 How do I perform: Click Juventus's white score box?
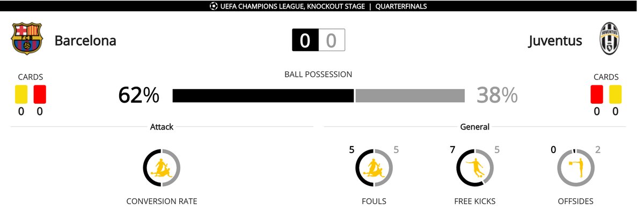(x=332, y=41)
